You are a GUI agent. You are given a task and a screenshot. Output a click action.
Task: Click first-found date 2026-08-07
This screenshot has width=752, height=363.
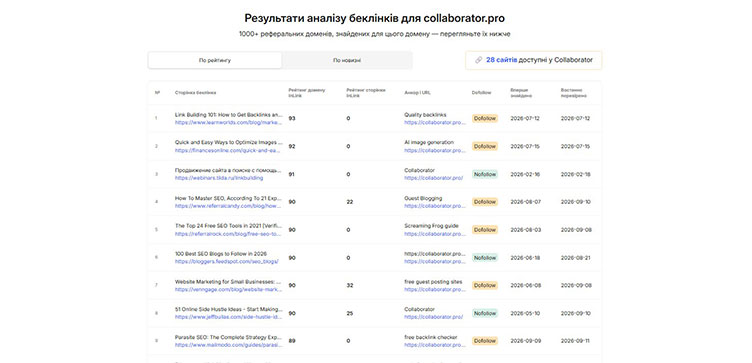pos(525,202)
